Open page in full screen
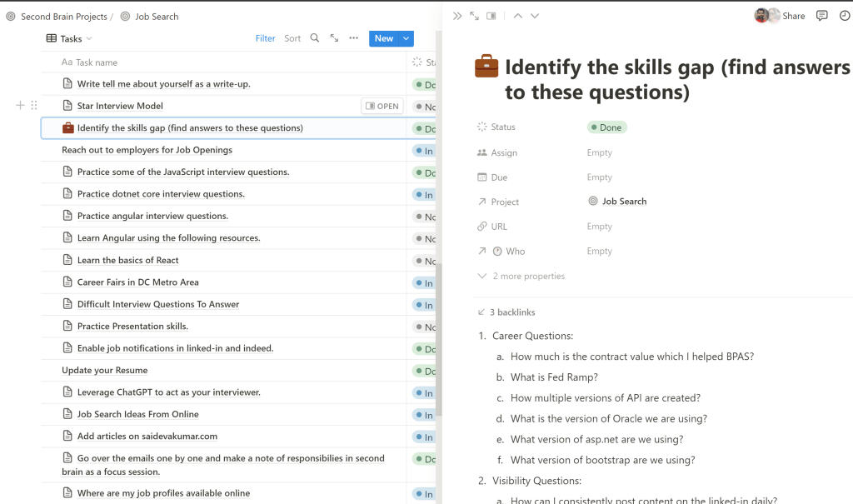 click(474, 16)
